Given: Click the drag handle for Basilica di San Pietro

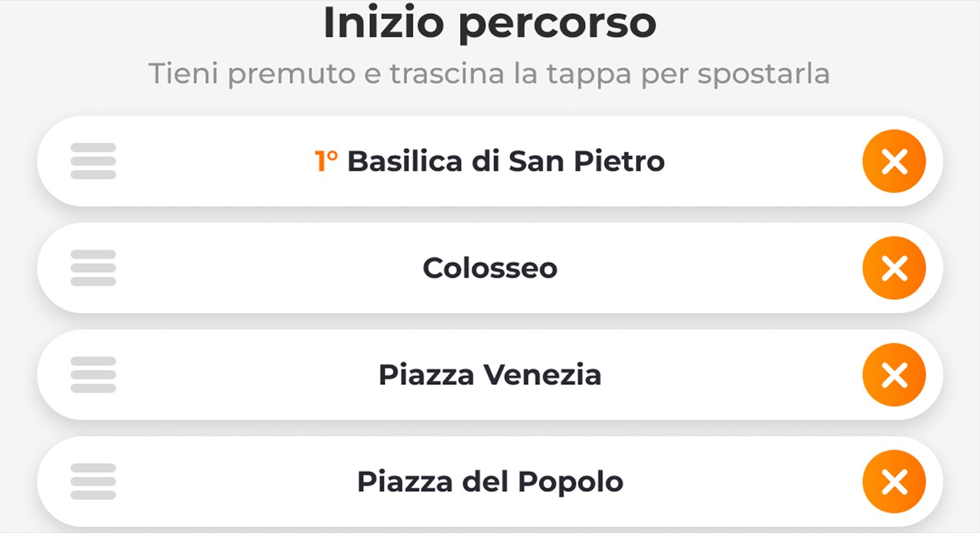Looking at the screenshot, I should [x=92, y=161].
